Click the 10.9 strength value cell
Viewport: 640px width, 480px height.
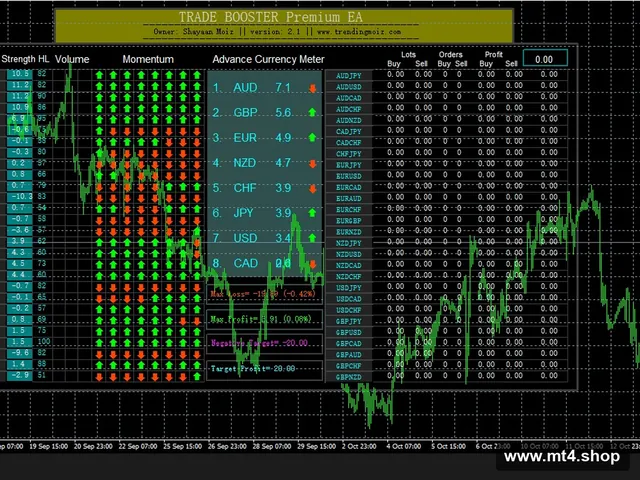[20, 107]
